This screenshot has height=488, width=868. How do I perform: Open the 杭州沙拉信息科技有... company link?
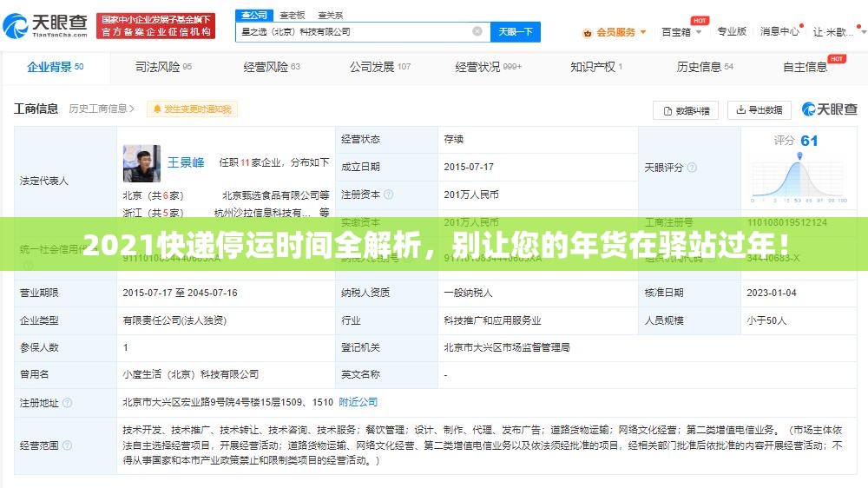pyautogui.click(x=262, y=213)
